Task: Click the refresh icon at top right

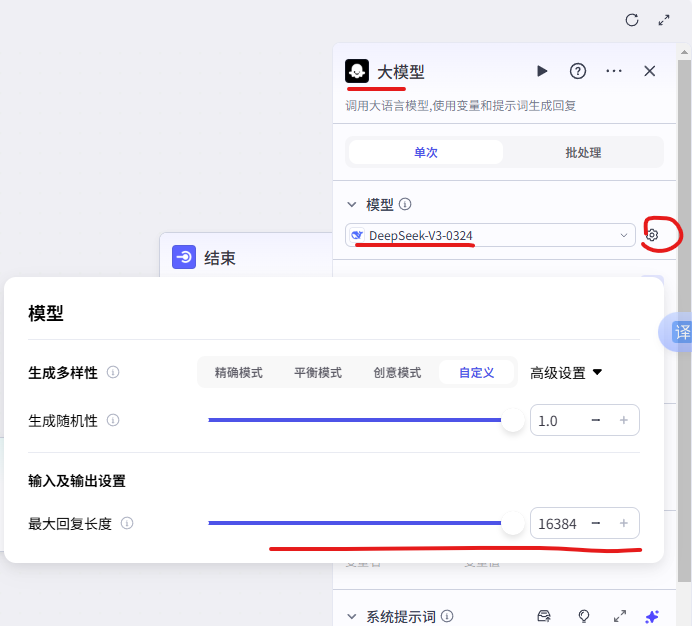Action: [x=632, y=20]
